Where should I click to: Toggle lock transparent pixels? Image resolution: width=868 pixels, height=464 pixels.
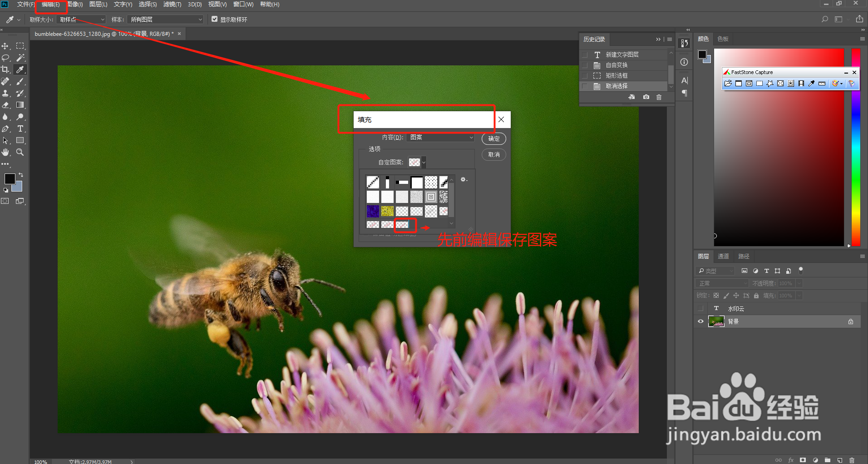[716, 296]
